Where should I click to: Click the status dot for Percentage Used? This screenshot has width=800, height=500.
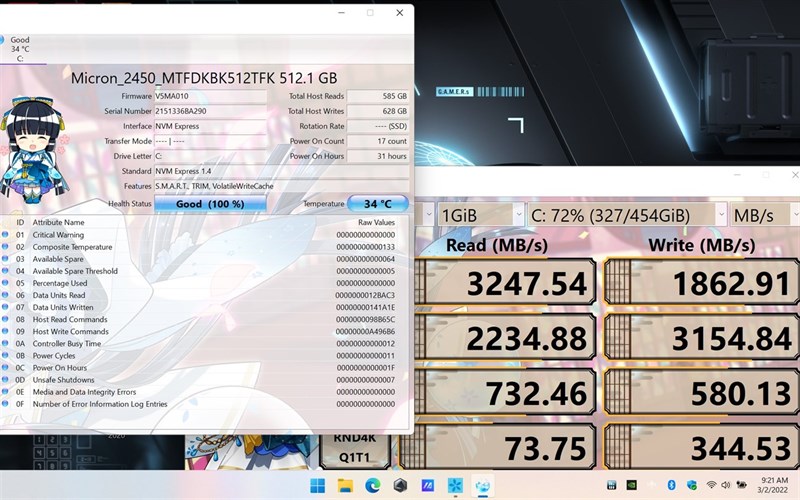point(5,283)
